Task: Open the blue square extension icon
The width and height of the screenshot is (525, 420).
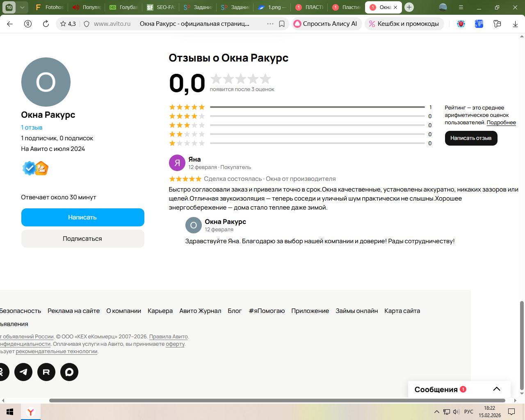Action: click(479, 24)
